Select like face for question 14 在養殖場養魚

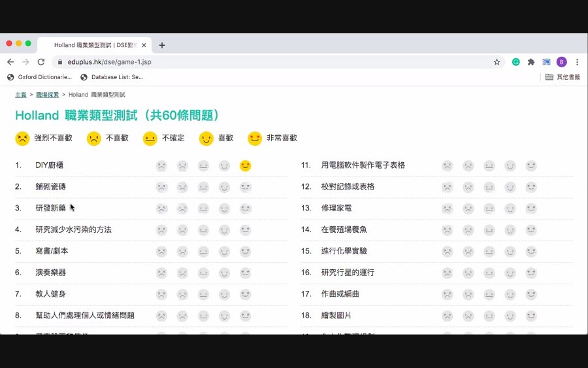[x=510, y=230]
